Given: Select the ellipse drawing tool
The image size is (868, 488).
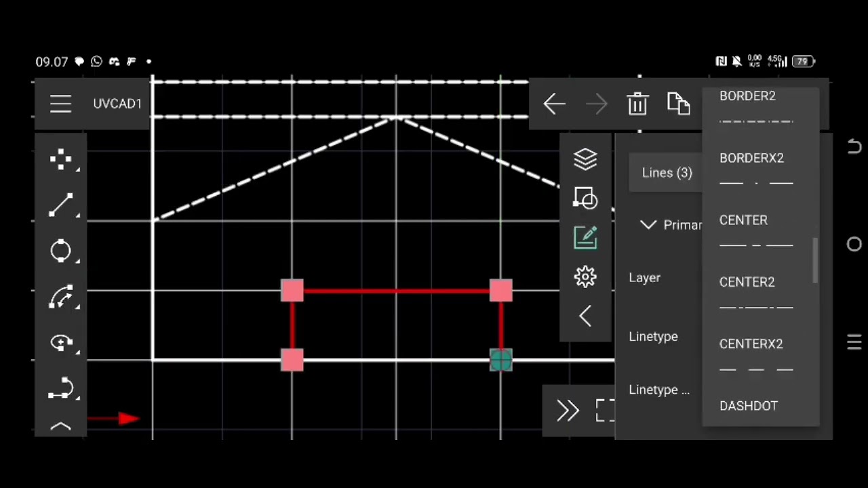Looking at the screenshot, I should 61,343.
